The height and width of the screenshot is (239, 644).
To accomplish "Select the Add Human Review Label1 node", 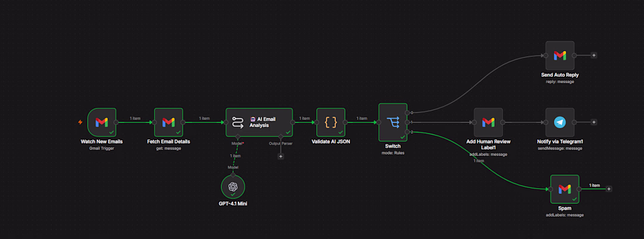I will click(x=488, y=122).
